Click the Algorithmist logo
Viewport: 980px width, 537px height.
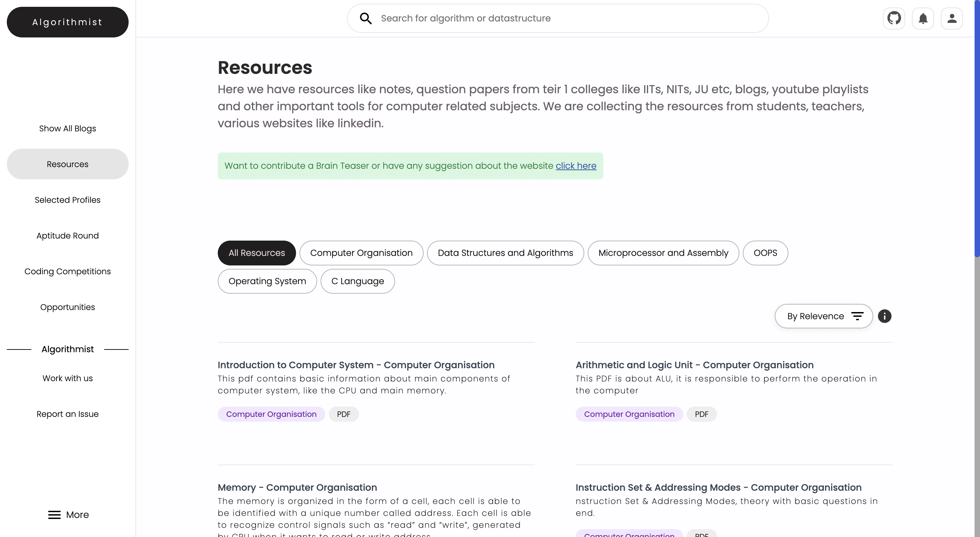pos(67,22)
